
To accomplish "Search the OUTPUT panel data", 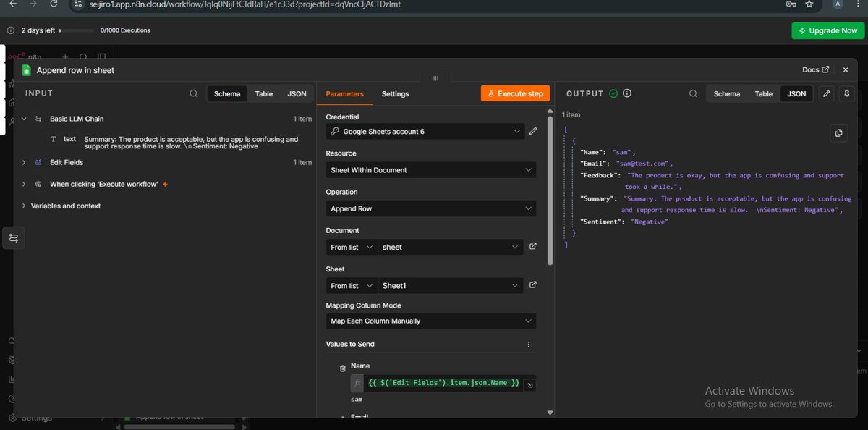I will 693,93.
